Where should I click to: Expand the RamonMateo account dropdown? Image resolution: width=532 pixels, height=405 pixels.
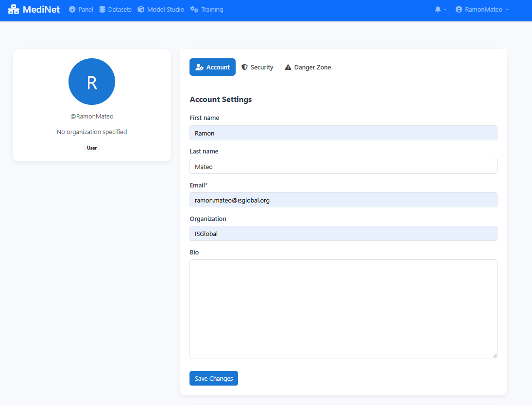pyautogui.click(x=481, y=9)
